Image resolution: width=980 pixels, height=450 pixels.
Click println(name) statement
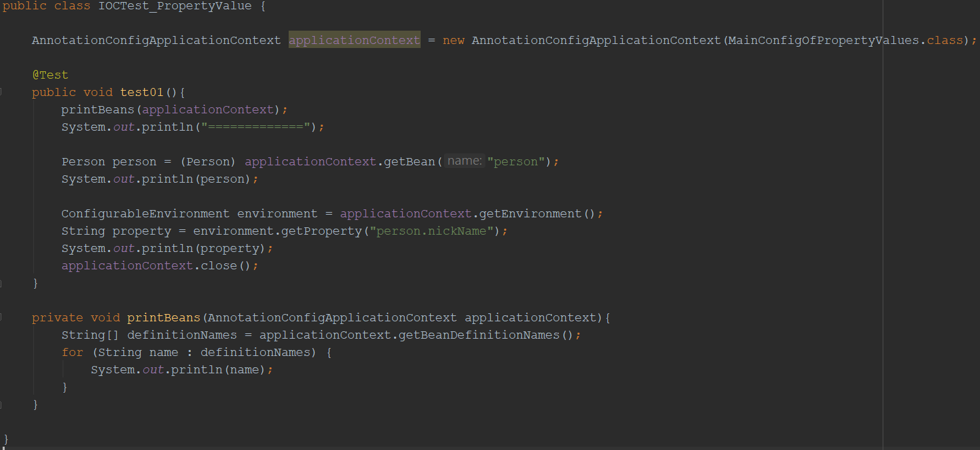(x=182, y=369)
